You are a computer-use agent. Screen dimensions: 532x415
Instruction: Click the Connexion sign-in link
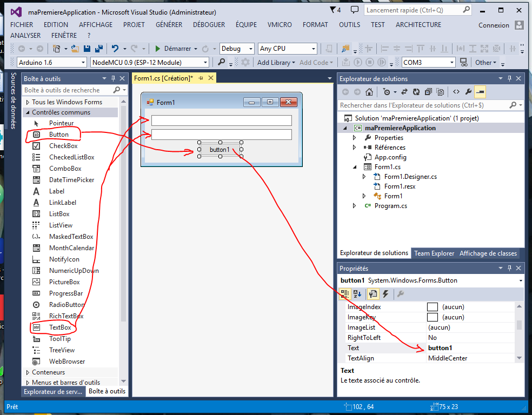494,25
